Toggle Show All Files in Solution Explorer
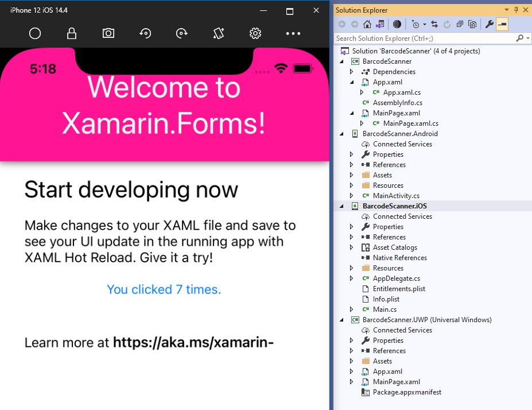Screen dimensions: 532x410 click(x=472, y=24)
